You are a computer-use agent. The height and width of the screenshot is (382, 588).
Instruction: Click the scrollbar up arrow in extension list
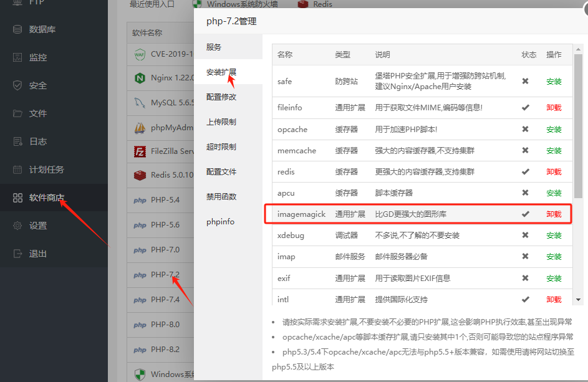pyautogui.click(x=578, y=49)
